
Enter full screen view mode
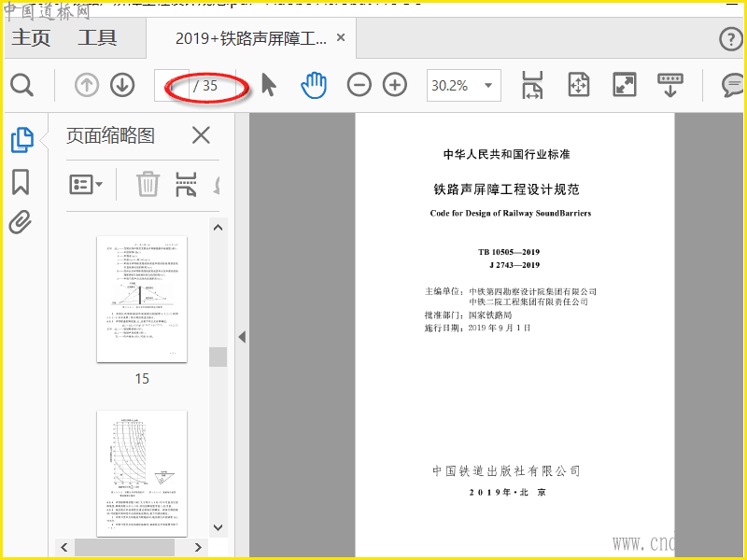point(624,85)
